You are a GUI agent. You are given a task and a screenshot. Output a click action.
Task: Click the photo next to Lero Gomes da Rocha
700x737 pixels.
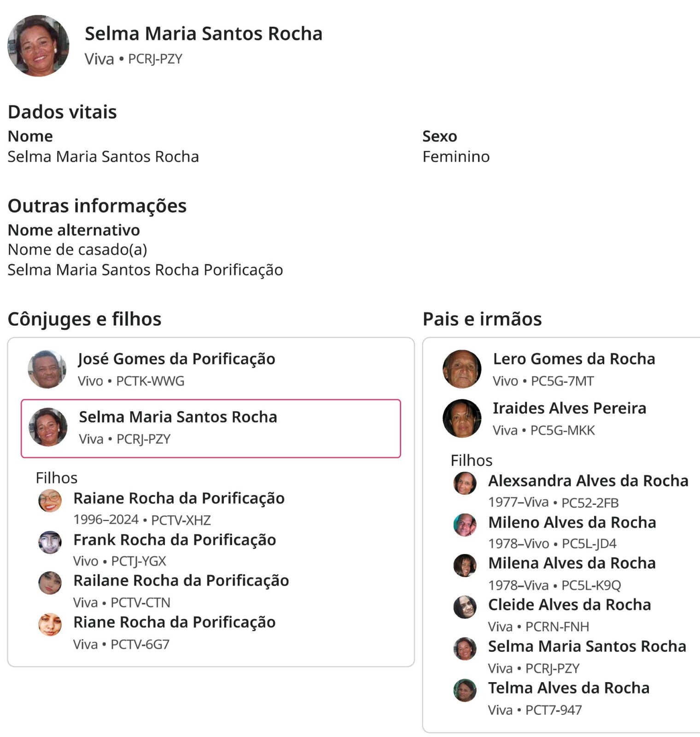pyautogui.click(x=462, y=369)
